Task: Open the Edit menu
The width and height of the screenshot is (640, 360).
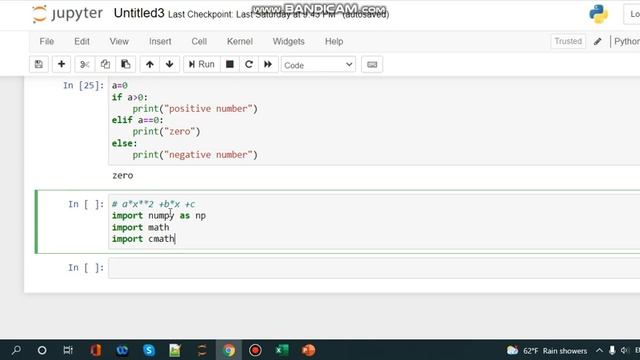Action: coord(82,42)
